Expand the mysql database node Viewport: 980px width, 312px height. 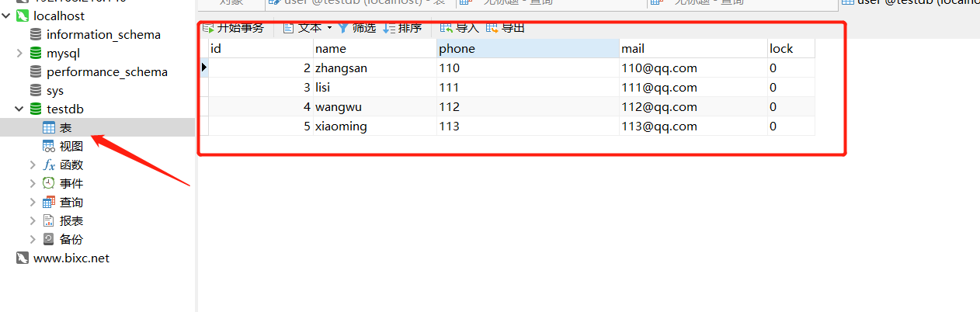(x=19, y=53)
